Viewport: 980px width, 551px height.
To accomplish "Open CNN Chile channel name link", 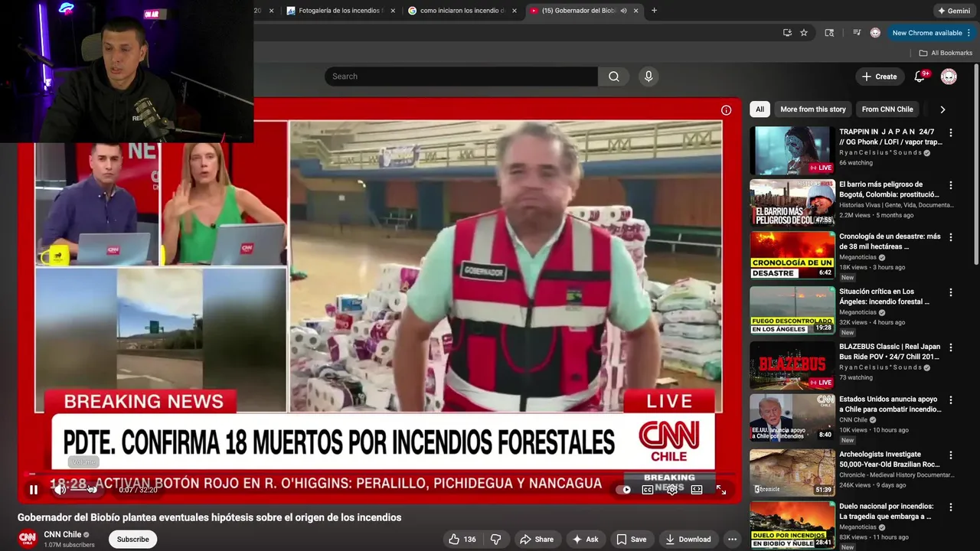I will (x=63, y=534).
